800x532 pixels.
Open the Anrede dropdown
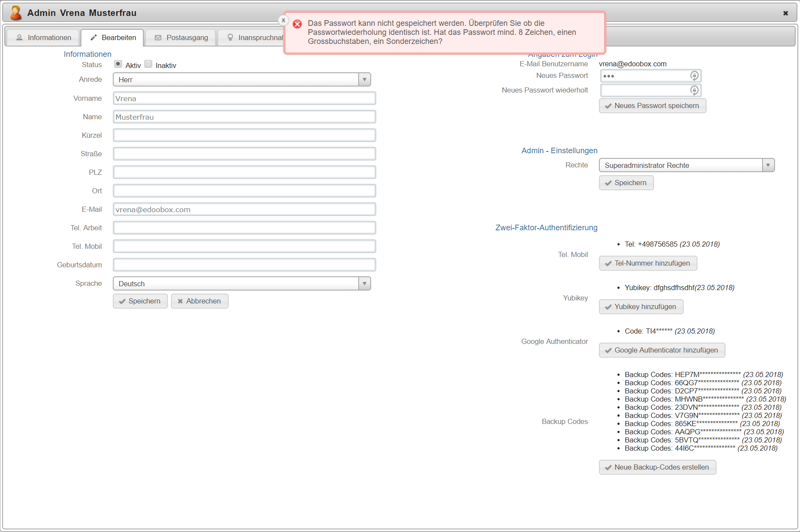(x=242, y=80)
